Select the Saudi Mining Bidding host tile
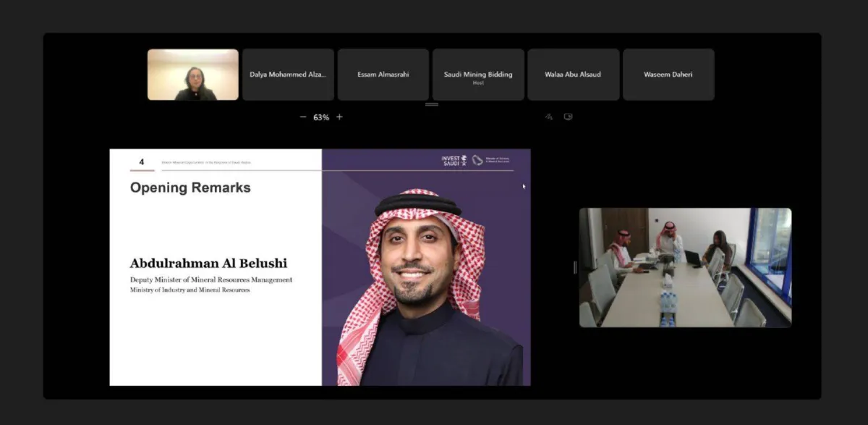 478,75
